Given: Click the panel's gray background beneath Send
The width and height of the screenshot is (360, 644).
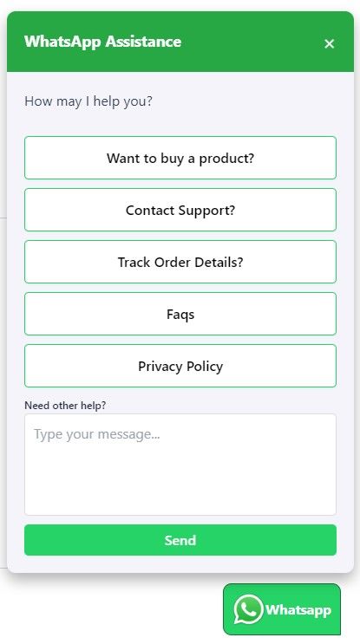Looking at the screenshot, I should click(180, 564).
